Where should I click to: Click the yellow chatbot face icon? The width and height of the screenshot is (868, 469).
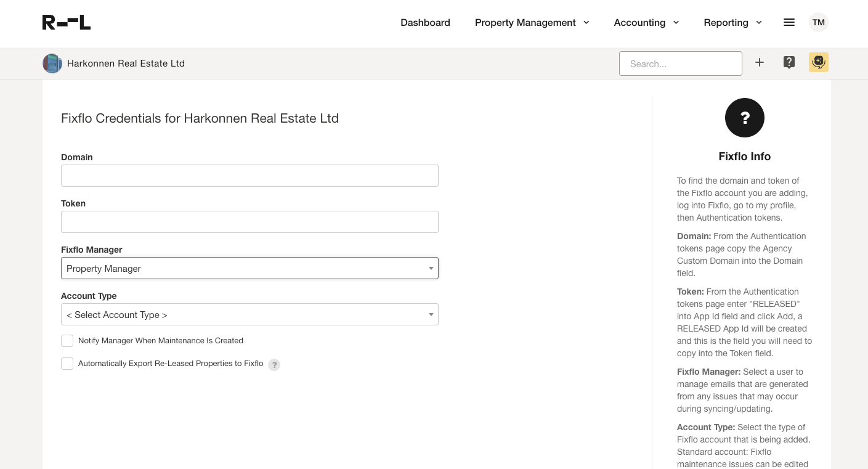tap(818, 62)
